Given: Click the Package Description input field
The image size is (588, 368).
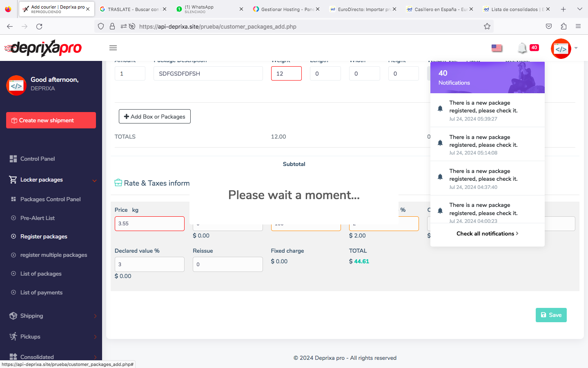Looking at the screenshot, I should [x=208, y=74].
